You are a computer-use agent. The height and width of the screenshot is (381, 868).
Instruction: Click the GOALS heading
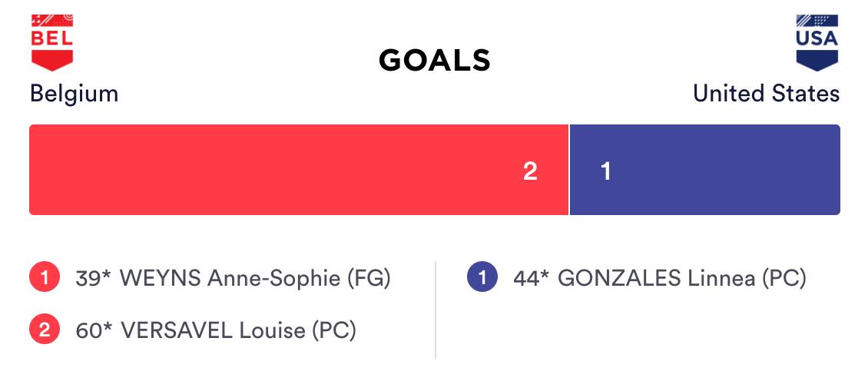click(x=434, y=61)
